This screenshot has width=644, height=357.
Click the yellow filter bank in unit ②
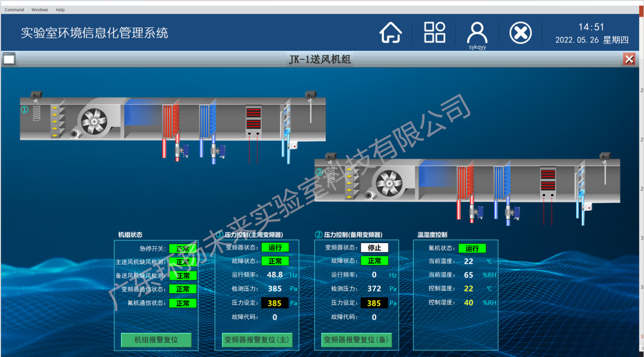pyautogui.click(x=352, y=183)
